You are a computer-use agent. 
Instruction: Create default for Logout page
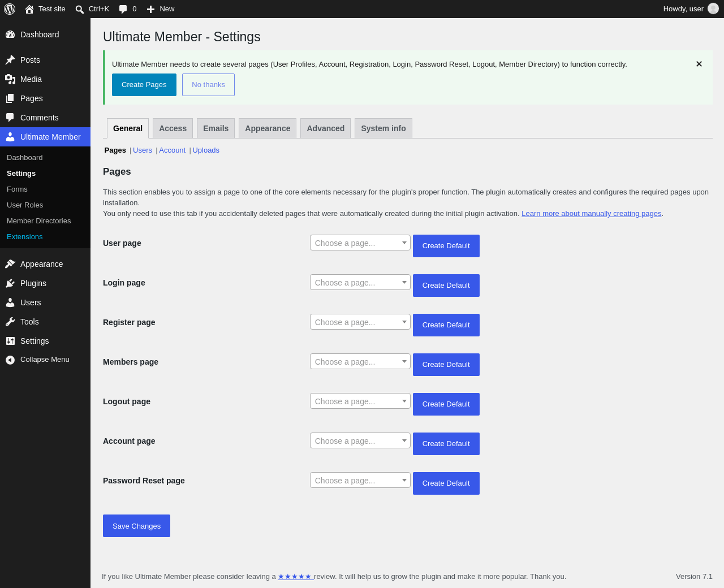point(446,404)
